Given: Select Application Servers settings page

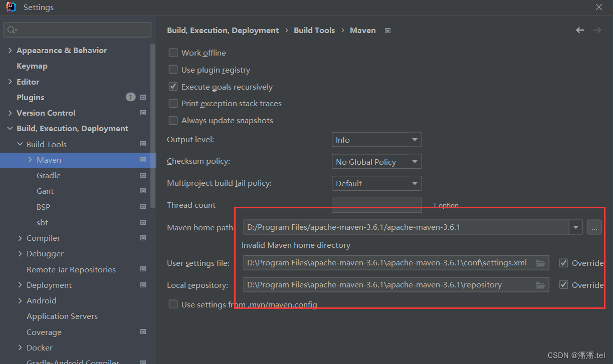Looking at the screenshot, I should 62,316.
